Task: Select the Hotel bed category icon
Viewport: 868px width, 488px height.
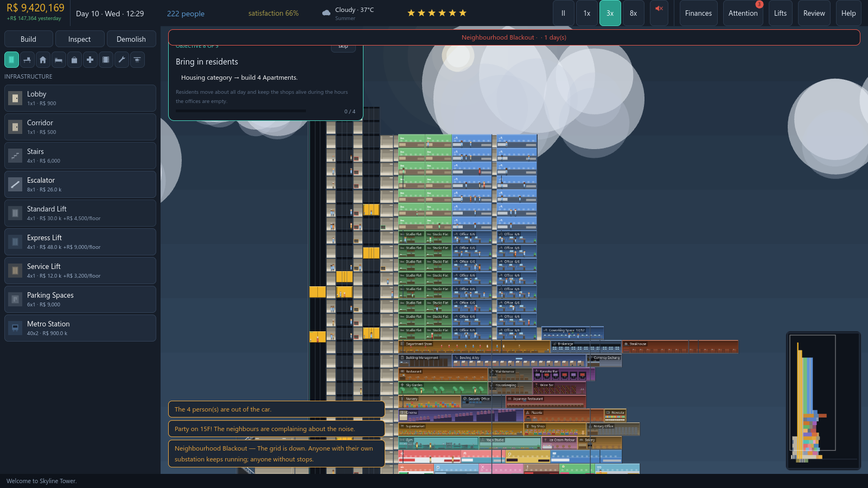Action: pyautogui.click(x=59, y=60)
